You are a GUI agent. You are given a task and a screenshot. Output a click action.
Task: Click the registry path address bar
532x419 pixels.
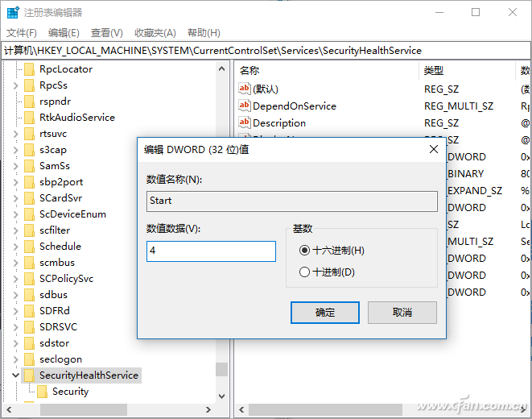tap(266, 51)
